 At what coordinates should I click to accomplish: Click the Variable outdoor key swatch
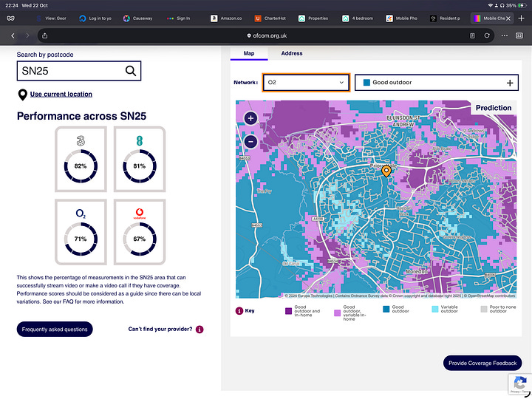tap(435, 309)
